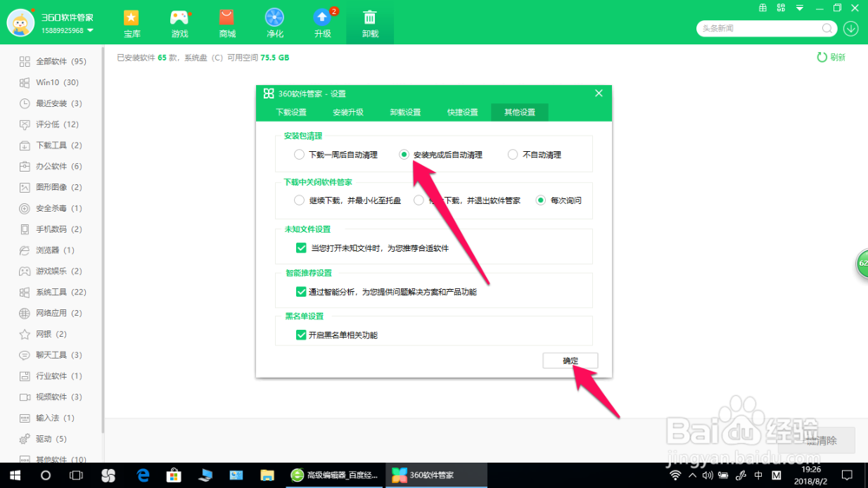868x488 pixels.
Task: Select 最近安装 (3) category
Action: click(50, 103)
